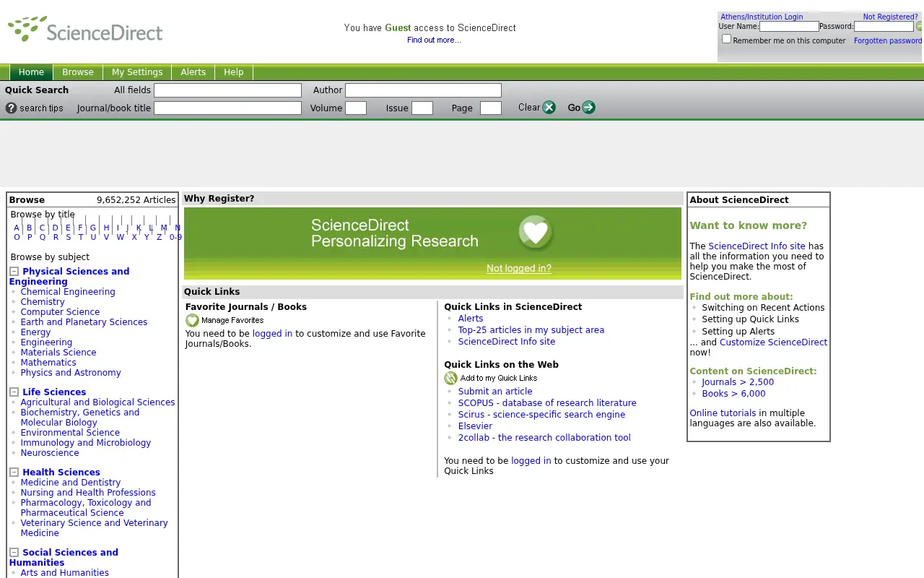This screenshot has height=578, width=924.
Task: Click the Not logged in? banner link
Action: coord(519,269)
